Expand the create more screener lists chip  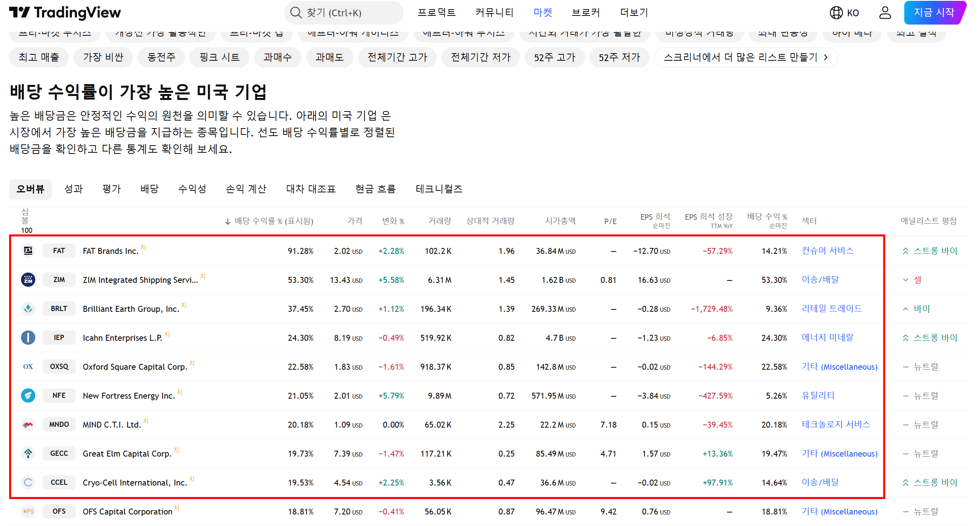pos(746,58)
